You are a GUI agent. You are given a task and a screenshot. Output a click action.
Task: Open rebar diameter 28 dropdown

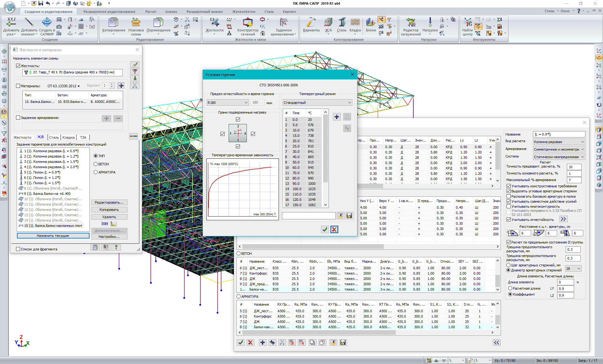click(x=573, y=269)
